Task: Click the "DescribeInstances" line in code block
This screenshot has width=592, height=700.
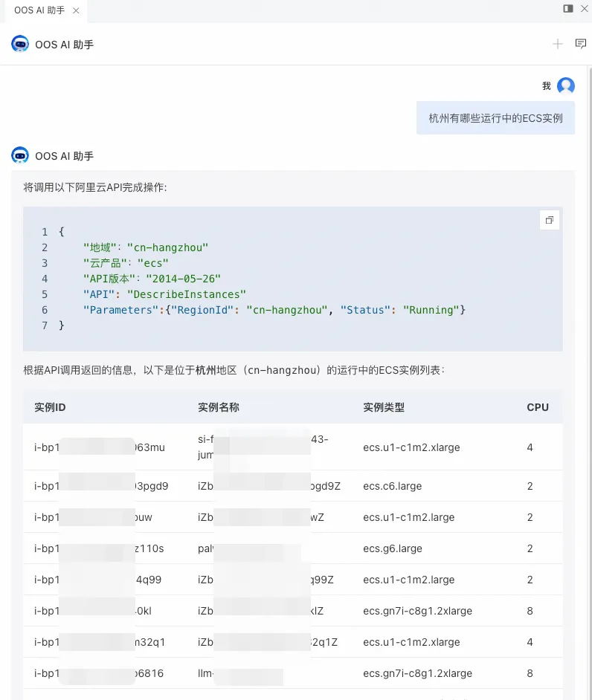Action: [164, 294]
